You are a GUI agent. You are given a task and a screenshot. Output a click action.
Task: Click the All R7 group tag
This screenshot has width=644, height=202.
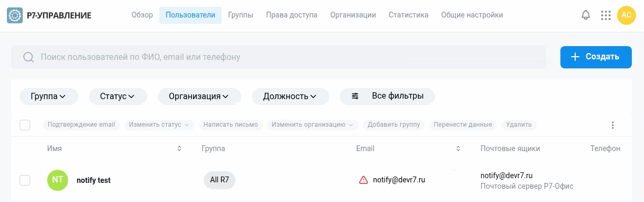pyautogui.click(x=220, y=180)
